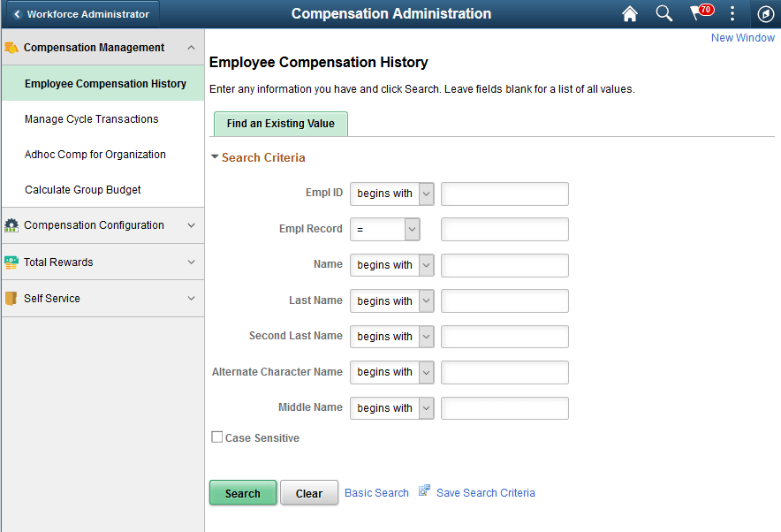781x532 pixels.
Task: Click the Compensation Configuration gear icon
Action: pyautogui.click(x=11, y=225)
